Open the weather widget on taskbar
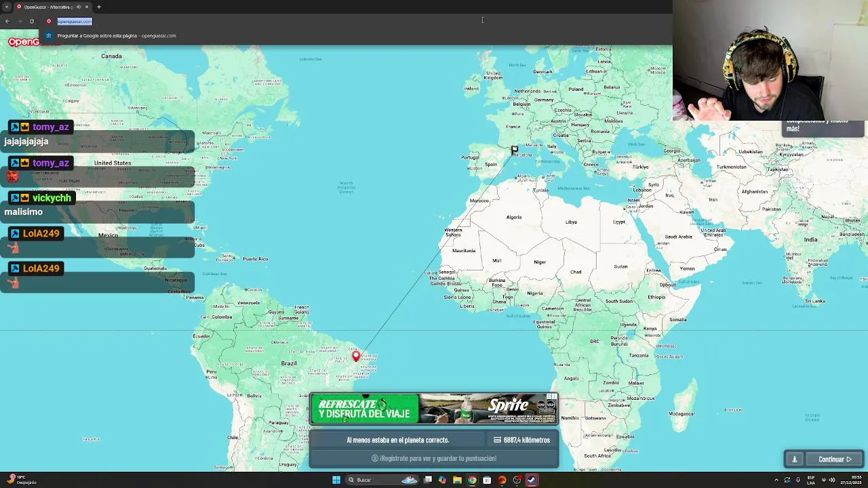The image size is (868, 488). coord(23,480)
